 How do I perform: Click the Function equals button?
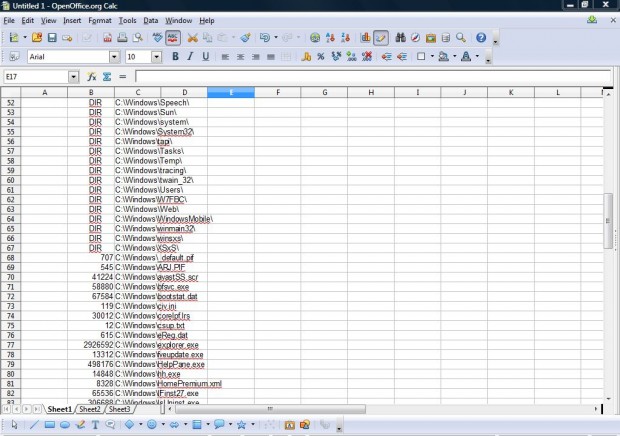coord(123,77)
